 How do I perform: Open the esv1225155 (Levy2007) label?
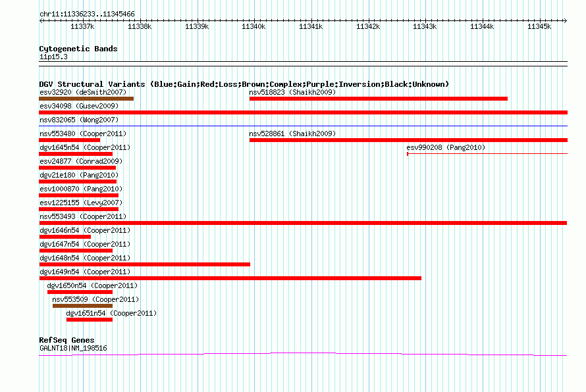[81, 203]
